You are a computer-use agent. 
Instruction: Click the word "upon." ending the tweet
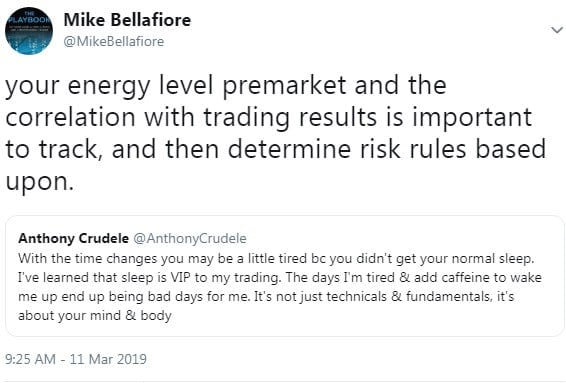pyautogui.click(x=40, y=182)
